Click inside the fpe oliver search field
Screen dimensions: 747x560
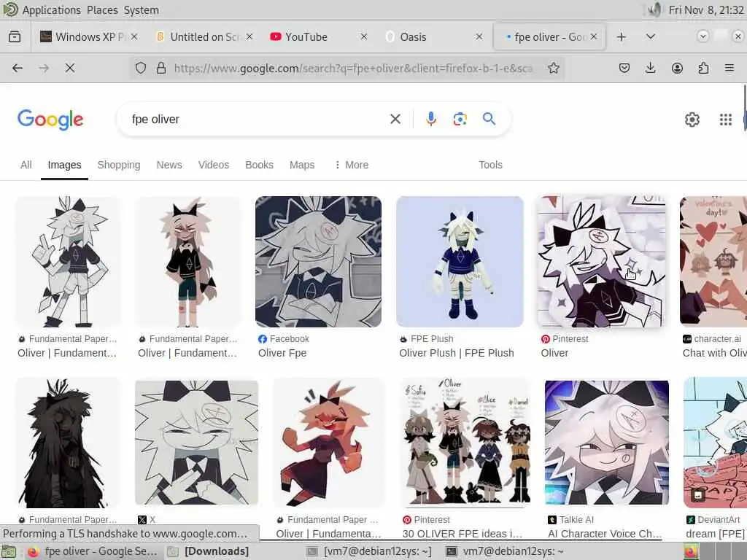coord(258,119)
